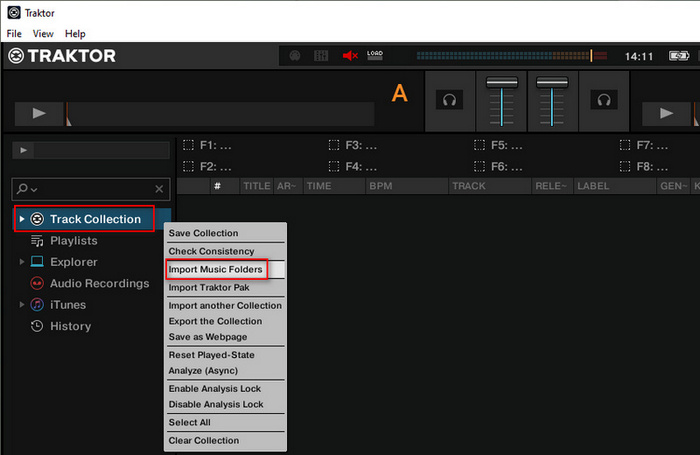Play Deck A with the play button
This screenshot has height=455, width=700.
(39, 113)
